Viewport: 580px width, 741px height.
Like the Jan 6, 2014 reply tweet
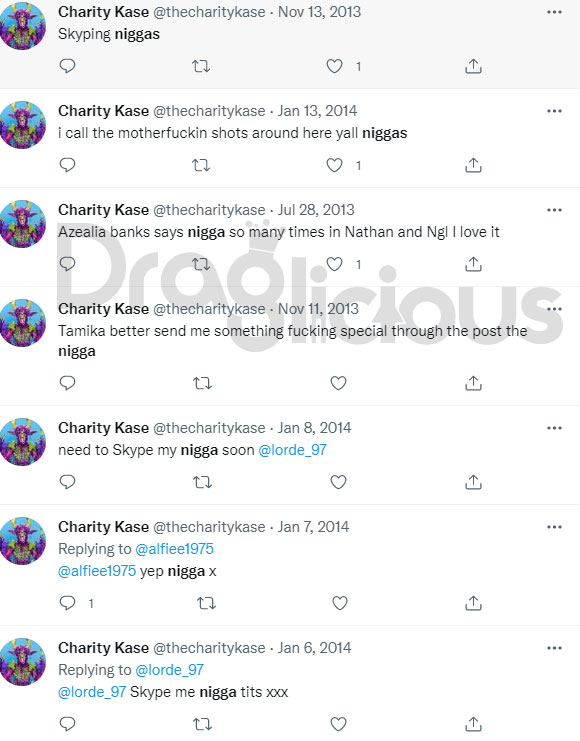338,724
